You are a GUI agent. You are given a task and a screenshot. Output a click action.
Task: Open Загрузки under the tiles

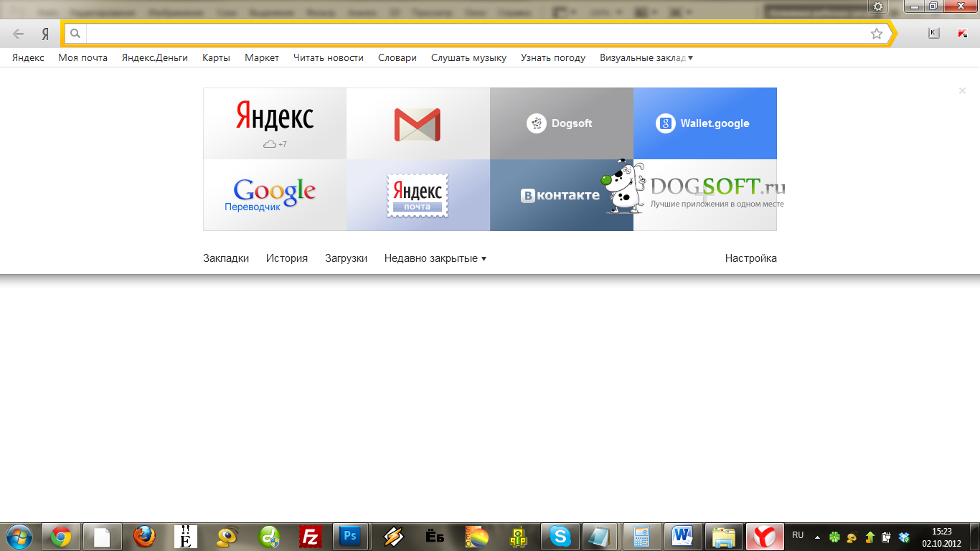click(346, 258)
